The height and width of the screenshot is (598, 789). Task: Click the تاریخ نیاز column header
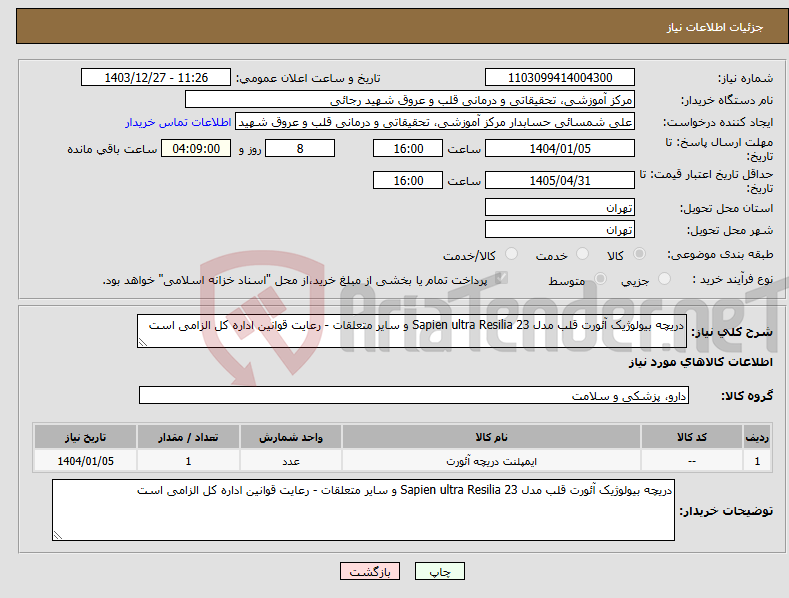(x=86, y=437)
